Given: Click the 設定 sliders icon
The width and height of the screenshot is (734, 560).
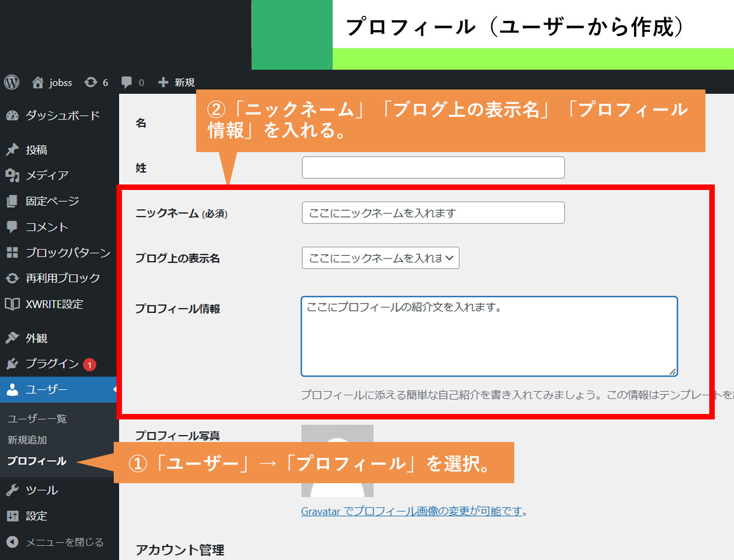Looking at the screenshot, I should pyautogui.click(x=12, y=516).
